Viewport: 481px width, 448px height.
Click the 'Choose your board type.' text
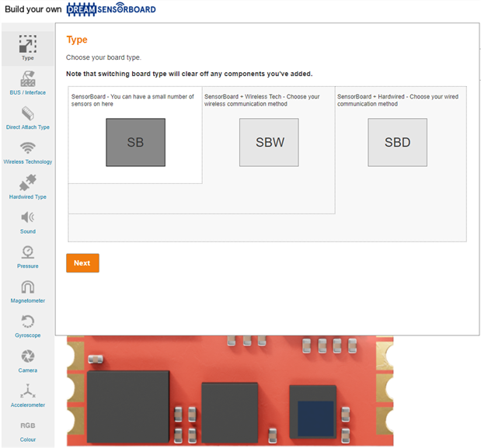103,57
